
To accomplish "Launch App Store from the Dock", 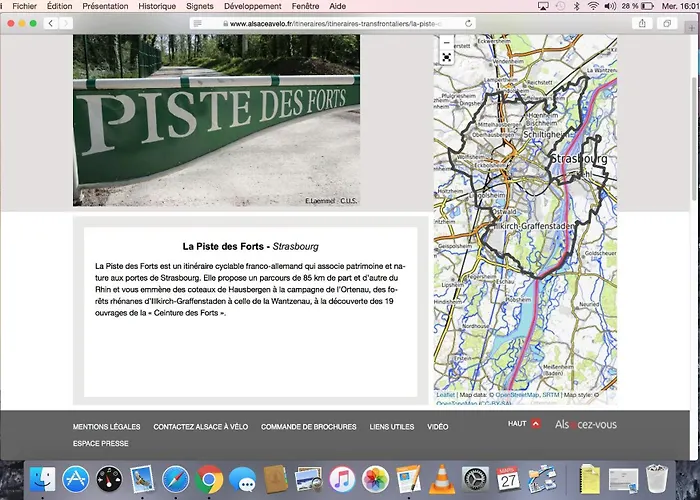I will tap(75, 479).
